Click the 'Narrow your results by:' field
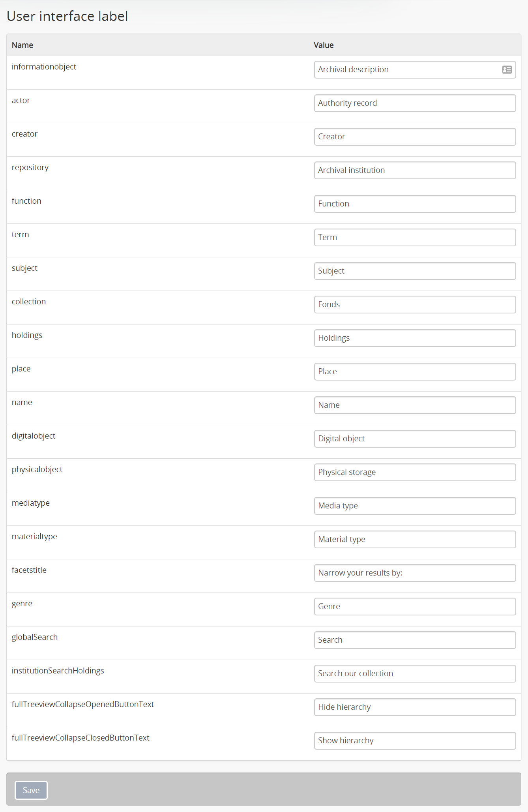Screen dimensions: 528x812 pyautogui.click(x=414, y=573)
